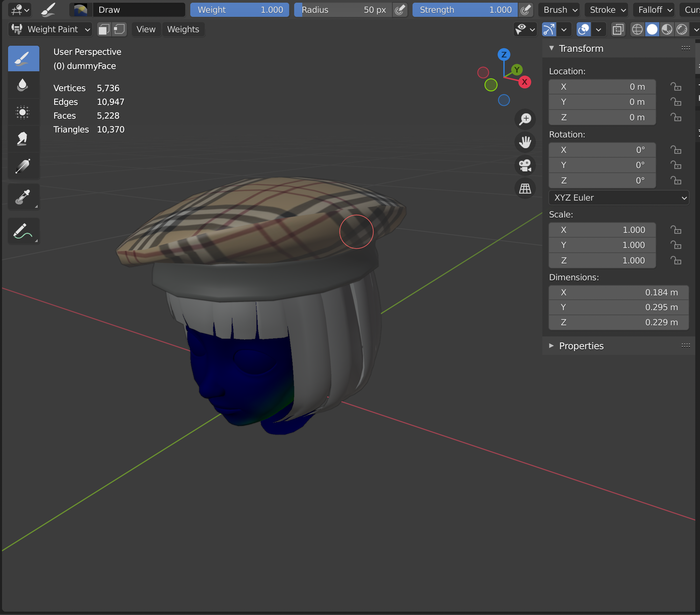Open the gizmo options dropdown arrow
The image size is (700, 615).
pyautogui.click(x=564, y=30)
